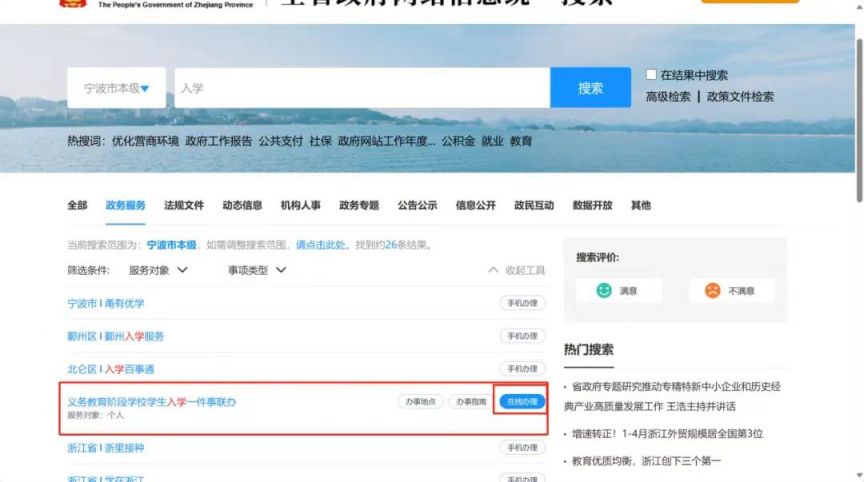Toggle 在结果中搜索 checkbox
Screen dimensions: 864x482
651,74
